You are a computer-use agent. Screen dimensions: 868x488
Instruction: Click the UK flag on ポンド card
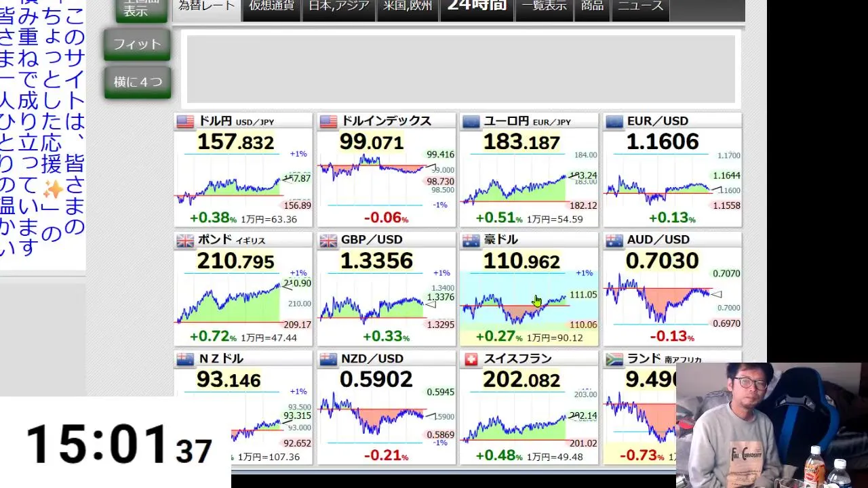tap(185, 241)
